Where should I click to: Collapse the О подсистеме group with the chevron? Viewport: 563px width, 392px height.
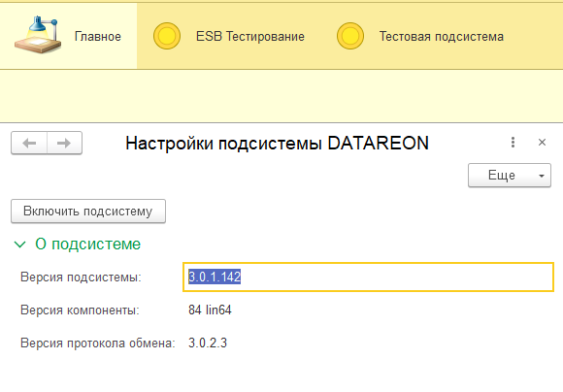pyautogui.click(x=19, y=245)
